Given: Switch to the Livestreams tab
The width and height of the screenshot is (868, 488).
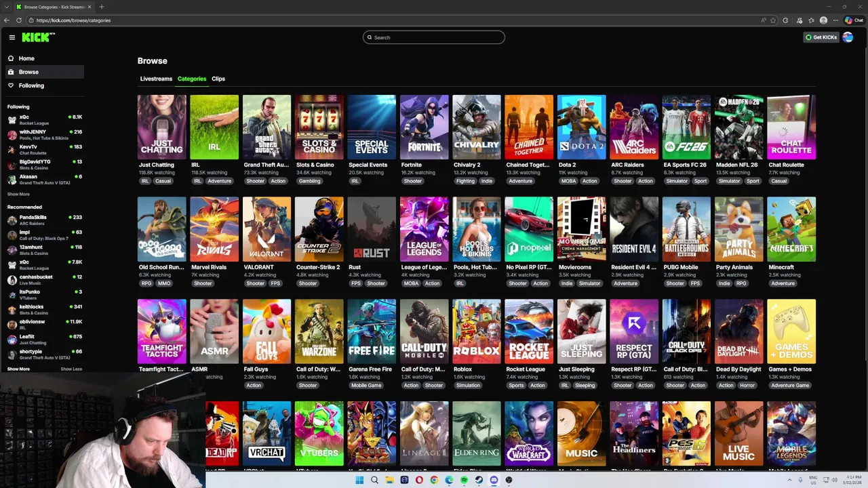Looking at the screenshot, I should pos(156,79).
